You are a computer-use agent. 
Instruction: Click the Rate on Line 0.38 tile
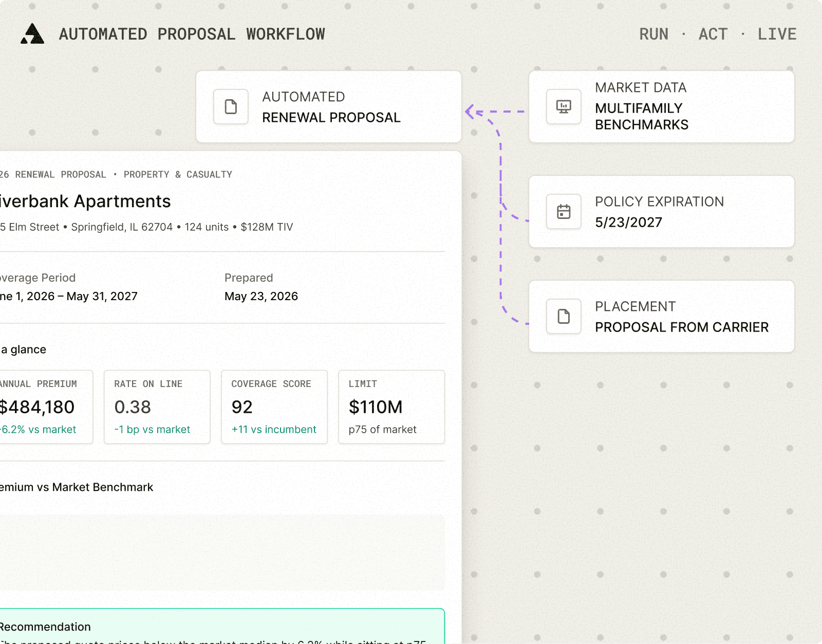point(157,407)
